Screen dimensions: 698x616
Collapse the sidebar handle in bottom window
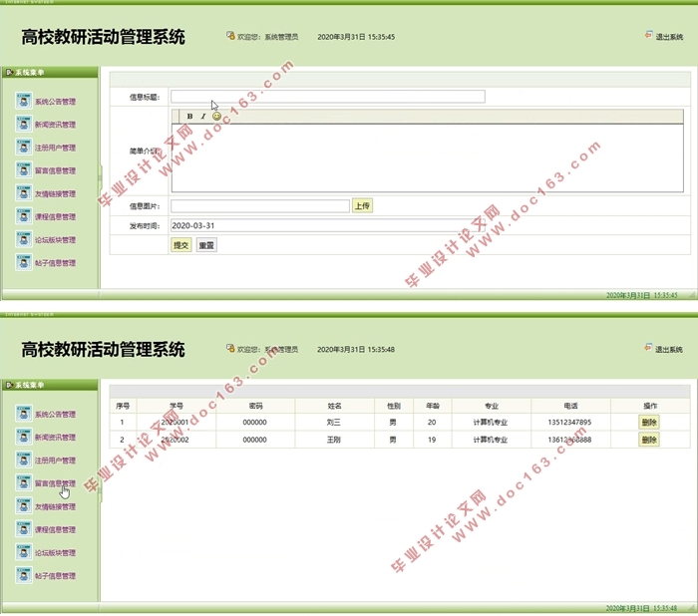[x=100, y=490]
